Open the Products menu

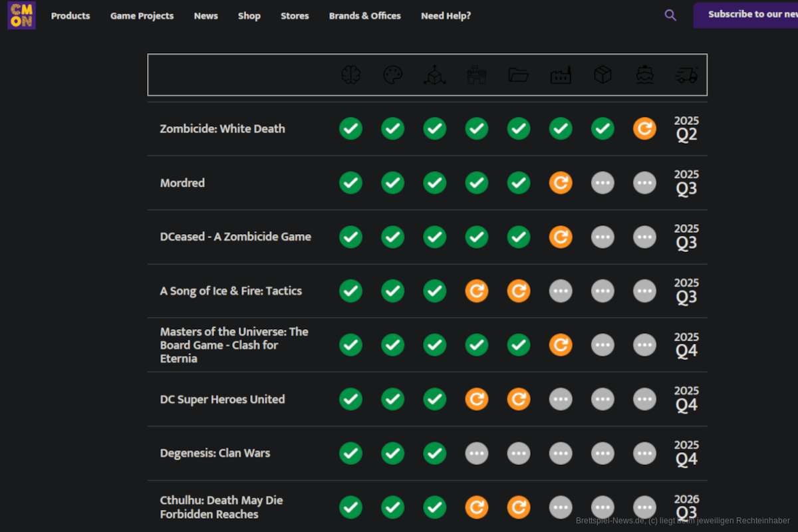click(70, 16)
